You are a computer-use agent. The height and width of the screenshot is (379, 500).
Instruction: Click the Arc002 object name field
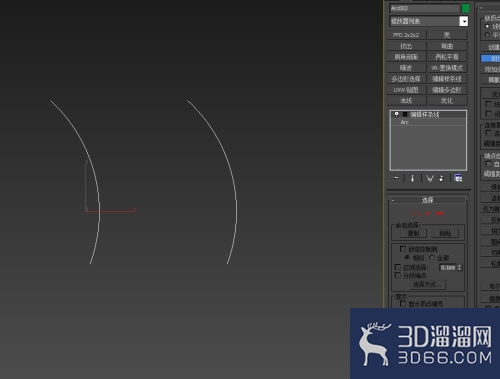point(424,8)
